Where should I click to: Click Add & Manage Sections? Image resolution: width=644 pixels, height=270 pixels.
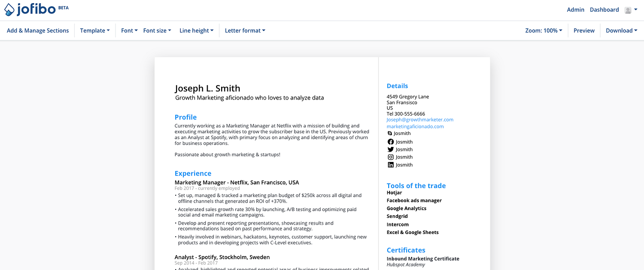tap(38, 31)
